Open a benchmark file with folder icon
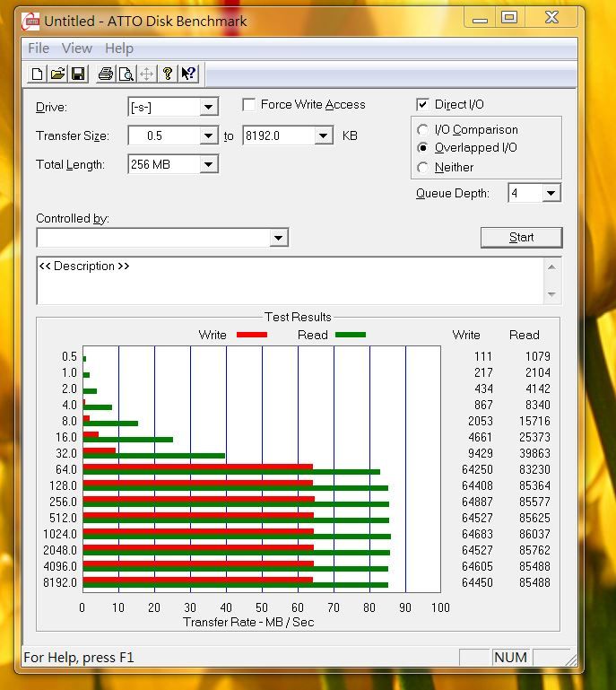The image size is (616, 690). click(57, 74)
